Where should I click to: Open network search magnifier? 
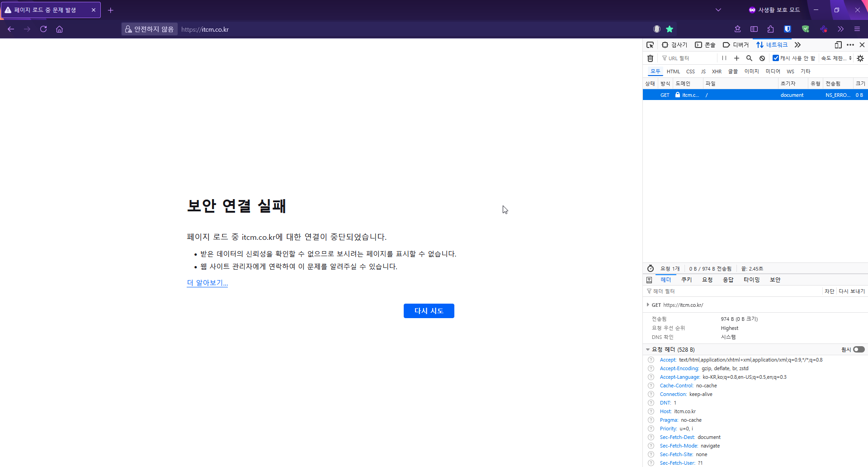coord(749,58)
